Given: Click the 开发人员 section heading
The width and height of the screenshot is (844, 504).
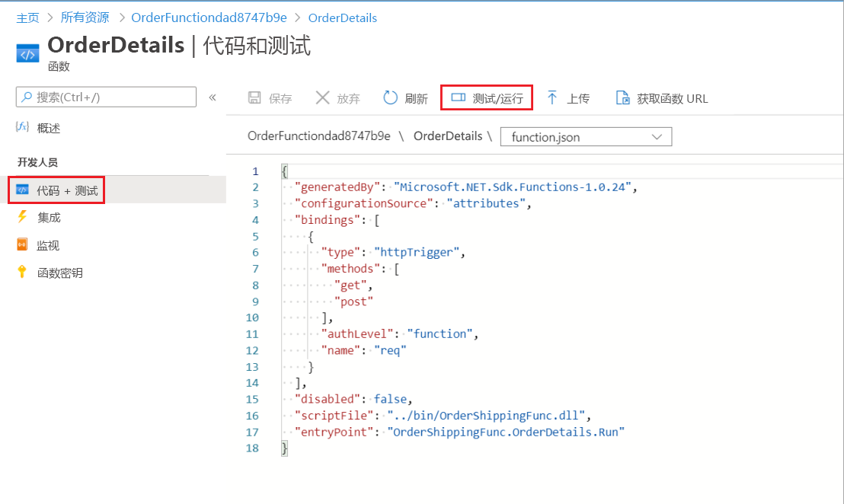Looking at the screenshot, I should (x=37, y=162).
